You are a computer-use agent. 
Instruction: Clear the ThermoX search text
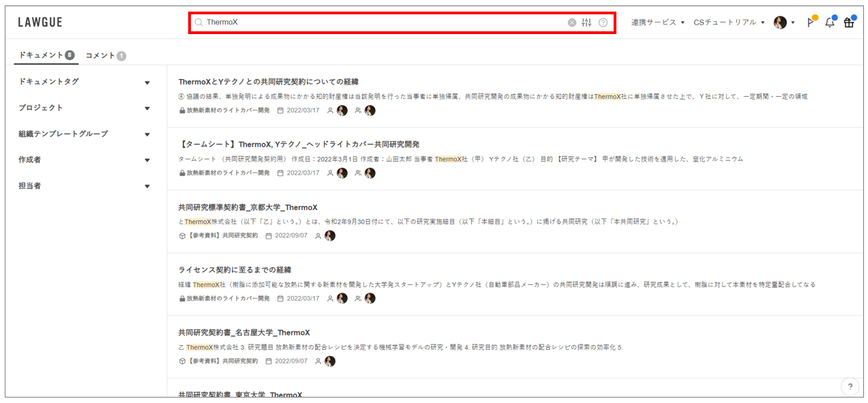[x=572, y=23]
